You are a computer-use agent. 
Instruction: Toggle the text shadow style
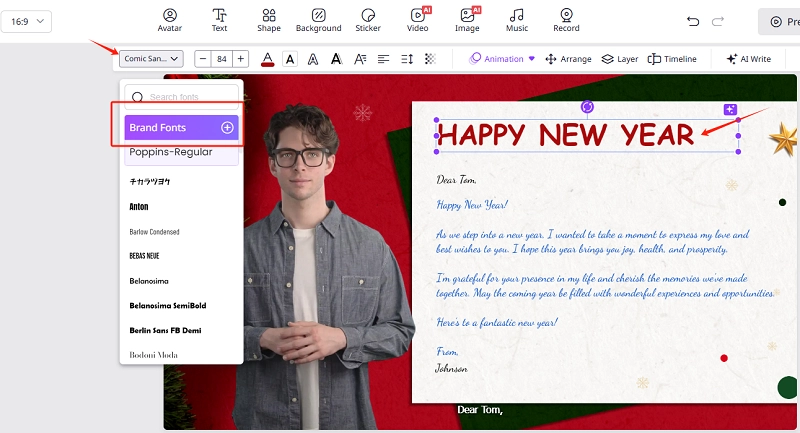pyautogui.click(x=336, y=59)
